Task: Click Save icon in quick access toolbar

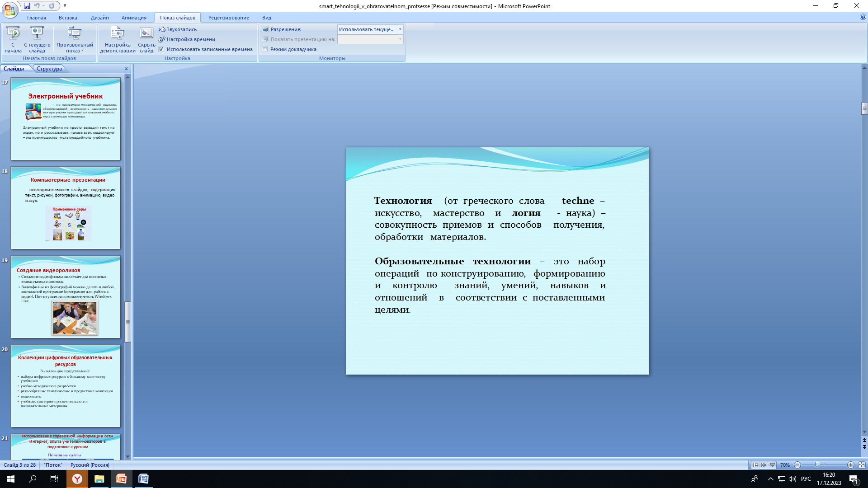Action: click(27, 6)
